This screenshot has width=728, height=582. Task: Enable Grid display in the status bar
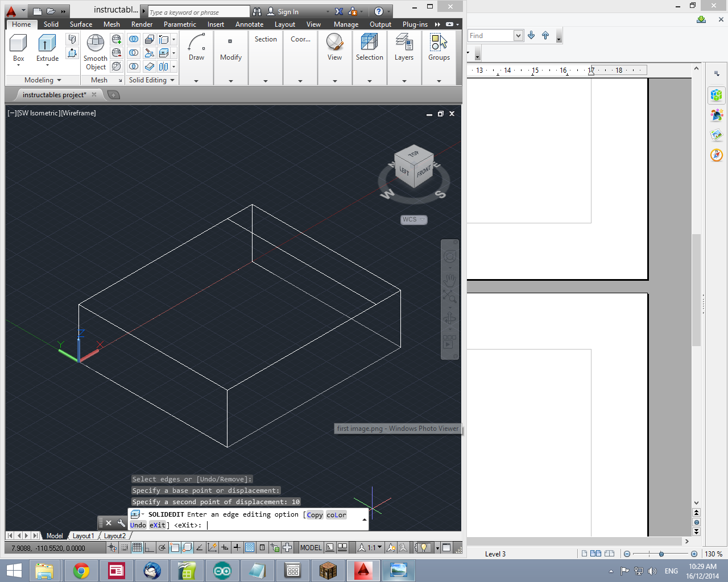tap(136, 547)
